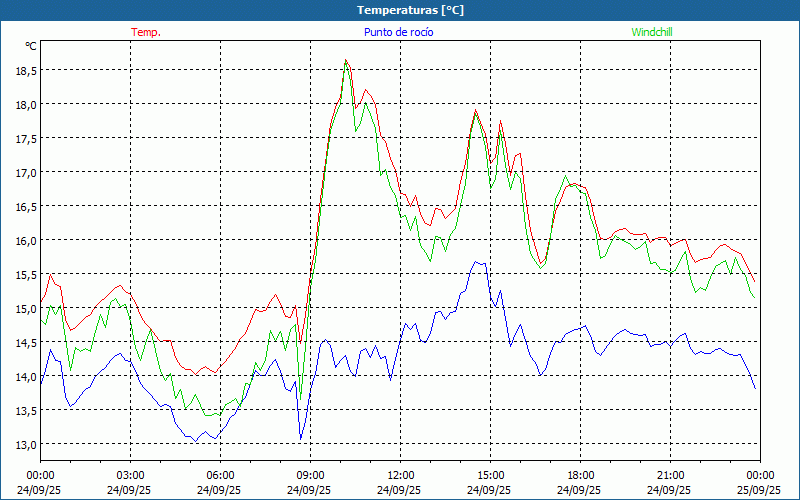Image resolution: width=800 pixels, height=500 pixels.
Task: Click the 15:00 time axis label
Action: click(490, 475)
